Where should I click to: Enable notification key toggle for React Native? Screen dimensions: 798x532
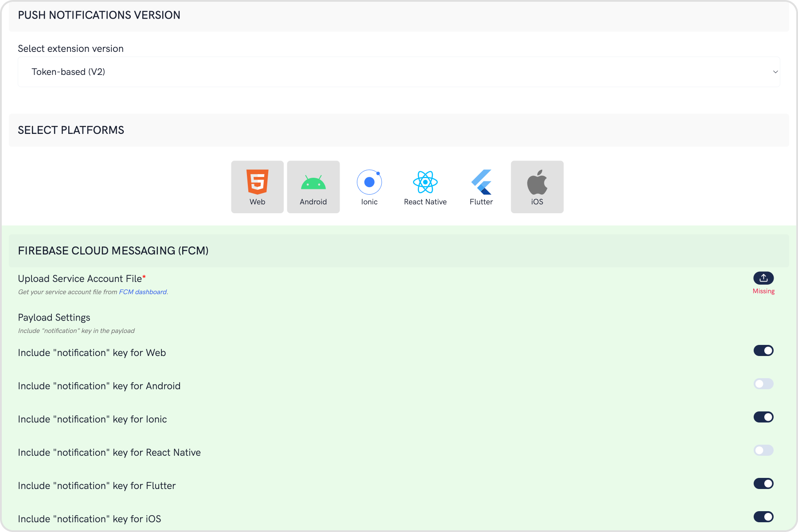click(x=763, y=450)
